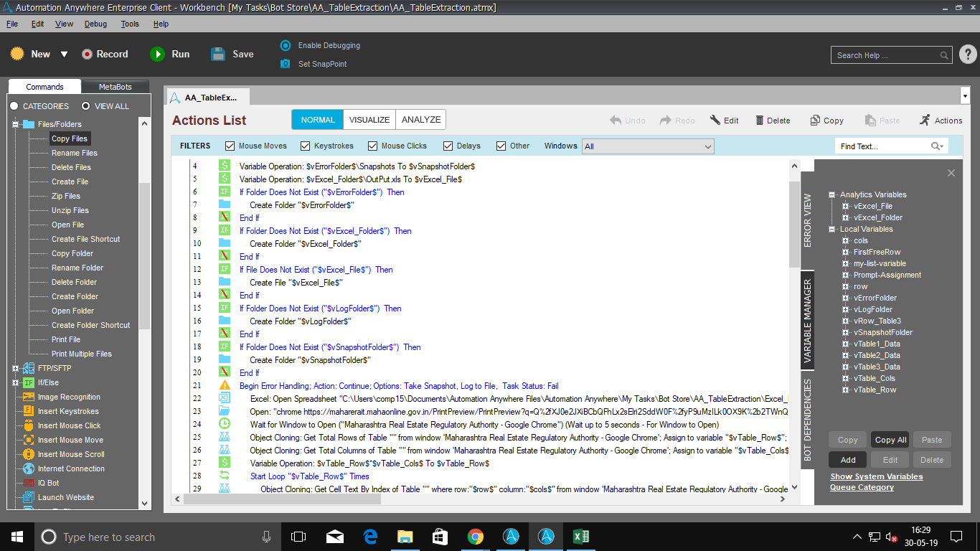This screenshot has width=980, height=551.
Task: Expand the FTP/SFTP command group
Action: pyautogui.click(x=16, y=368)
